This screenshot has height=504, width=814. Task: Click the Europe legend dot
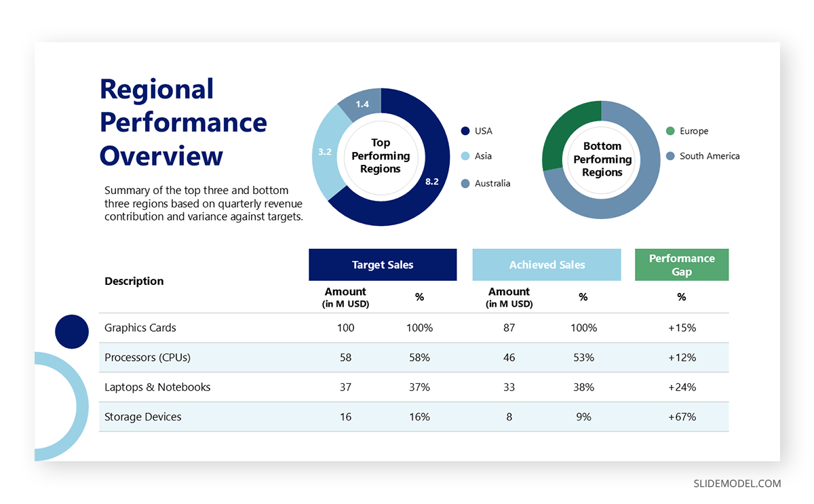[x=672, y=131]
